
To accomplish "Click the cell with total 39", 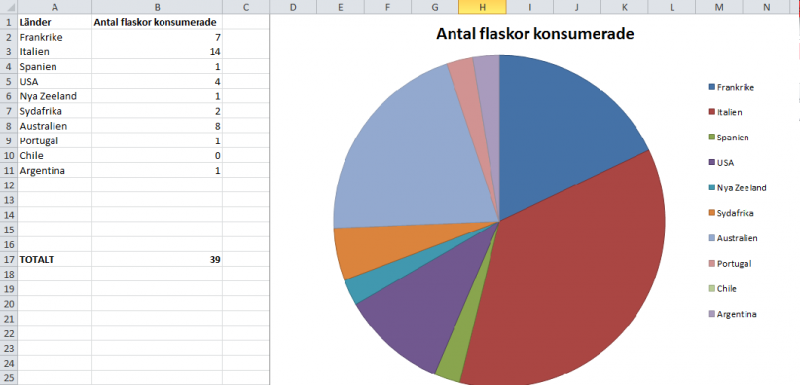I will tap(157, 260).
